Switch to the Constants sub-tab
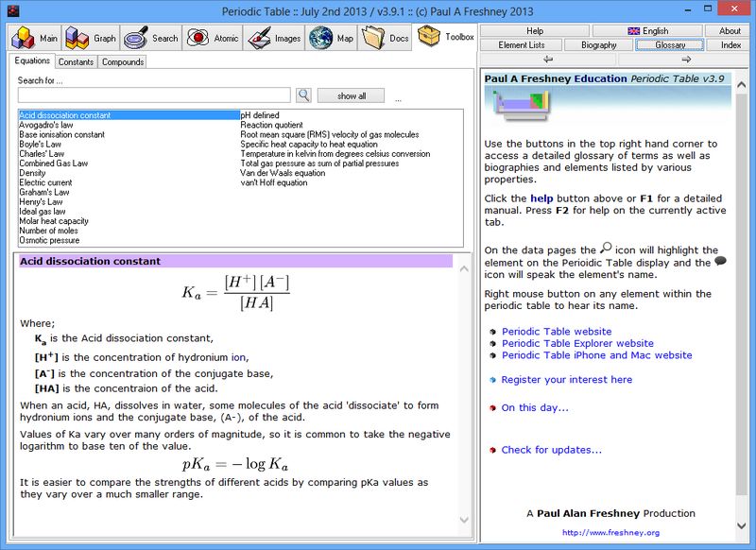 click(x=76, y=62)
